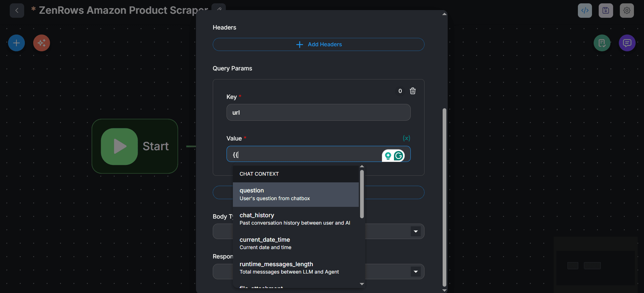644x293 pixels.
Task: Click the Headers section label
Action: (x=225, y=27)
